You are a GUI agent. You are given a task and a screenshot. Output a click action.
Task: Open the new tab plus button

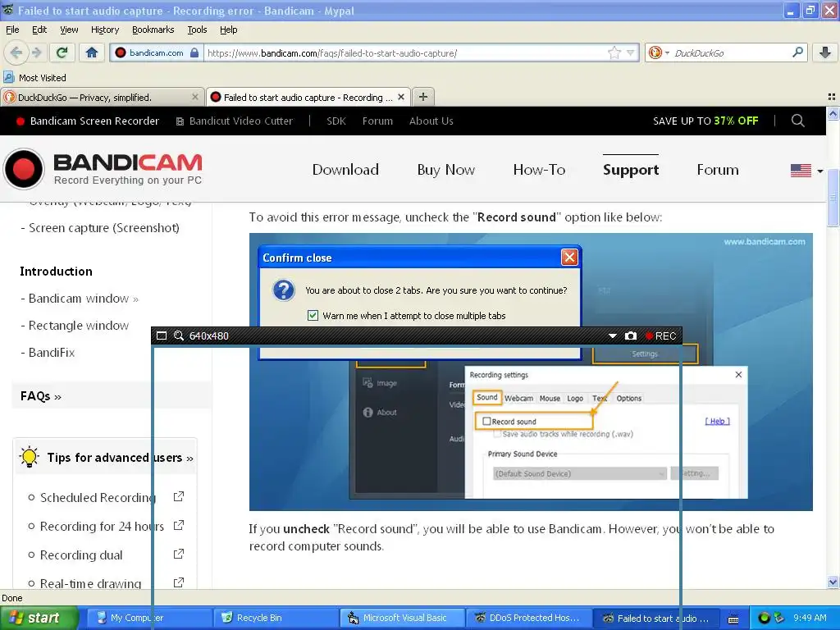point(423,97)
